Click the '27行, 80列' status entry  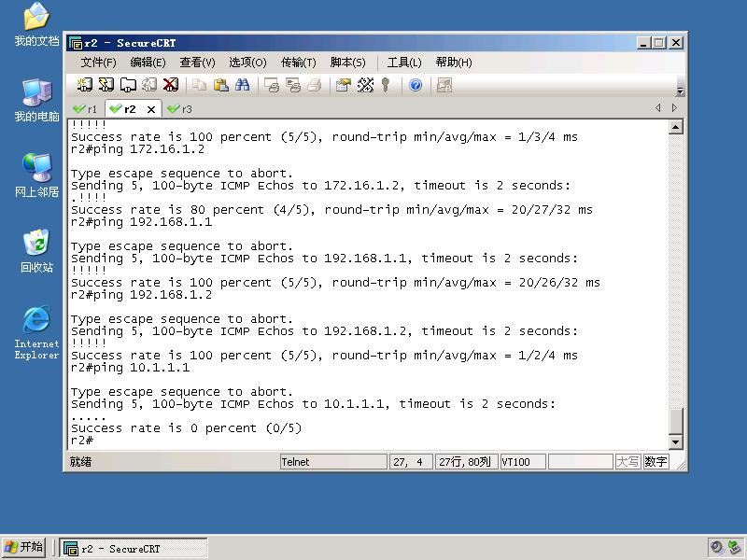[466, 462]
